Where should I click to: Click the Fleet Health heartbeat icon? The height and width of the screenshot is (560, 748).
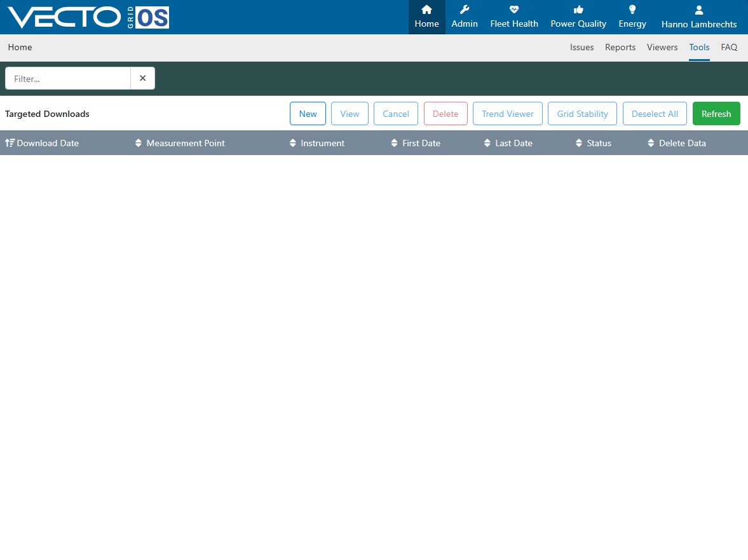(513, 10)
